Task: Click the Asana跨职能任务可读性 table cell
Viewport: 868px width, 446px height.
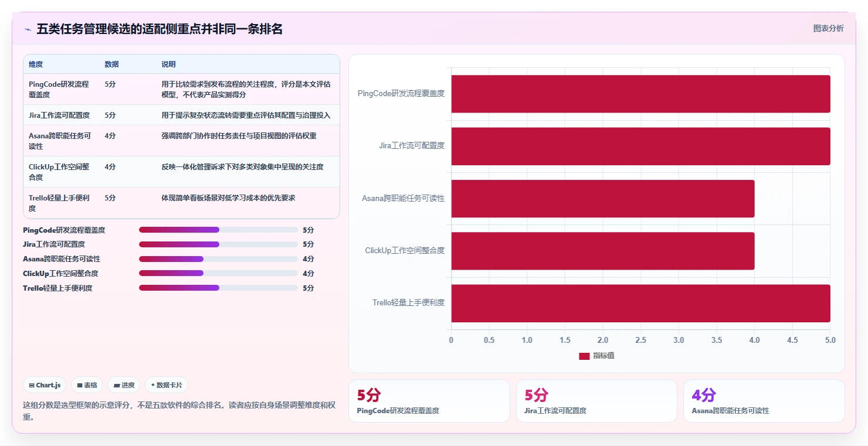Action: pyautogui.click(x=61, y=141)
